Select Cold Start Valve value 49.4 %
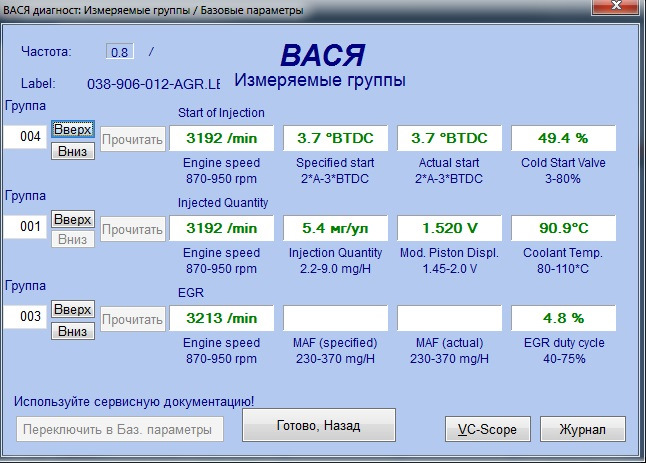Viewport: 646px width, 463px height. point(564,138)
